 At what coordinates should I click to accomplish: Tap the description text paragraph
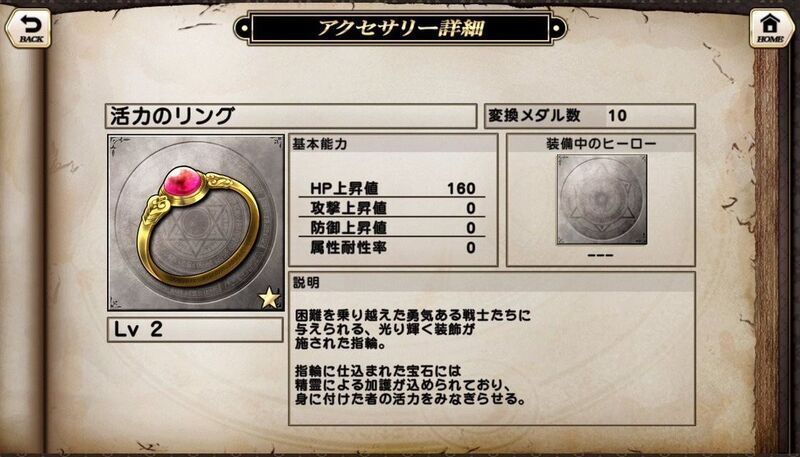tap(413, 357)
